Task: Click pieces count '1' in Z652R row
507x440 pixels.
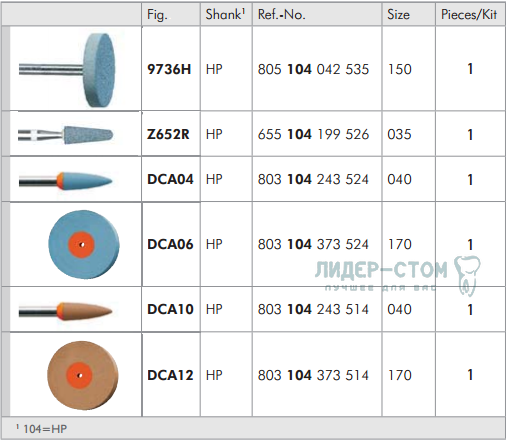Action: (470, 135)
